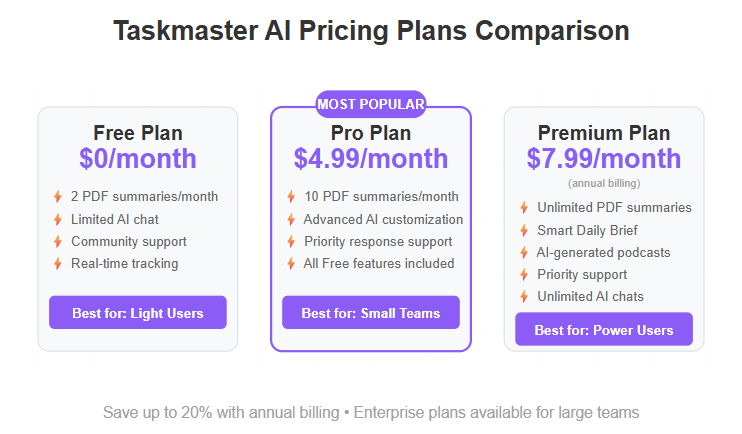
Task: Click the Pro Plan $4.99/month price
Action: pyautogui.click(x=371, y=159)
